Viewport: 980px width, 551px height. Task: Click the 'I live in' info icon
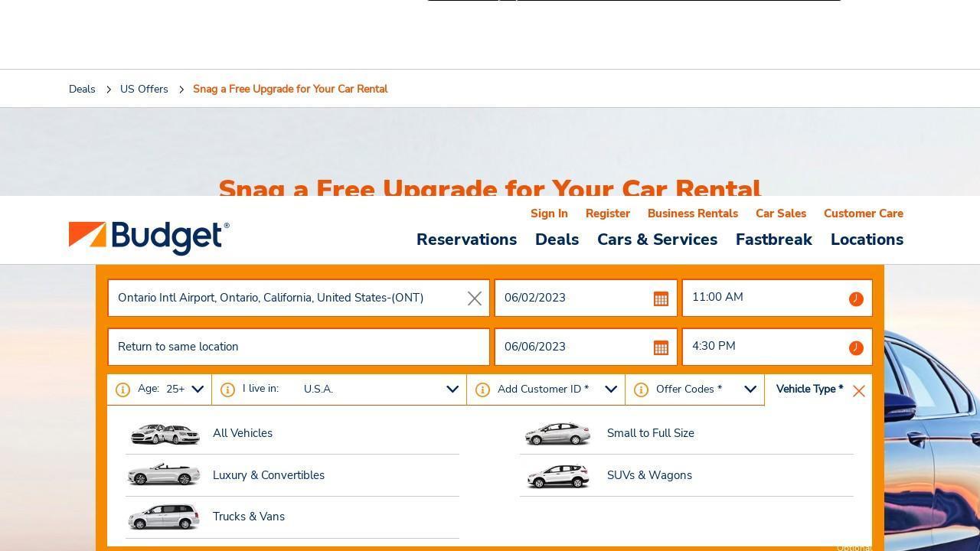[x=227, y=390]
